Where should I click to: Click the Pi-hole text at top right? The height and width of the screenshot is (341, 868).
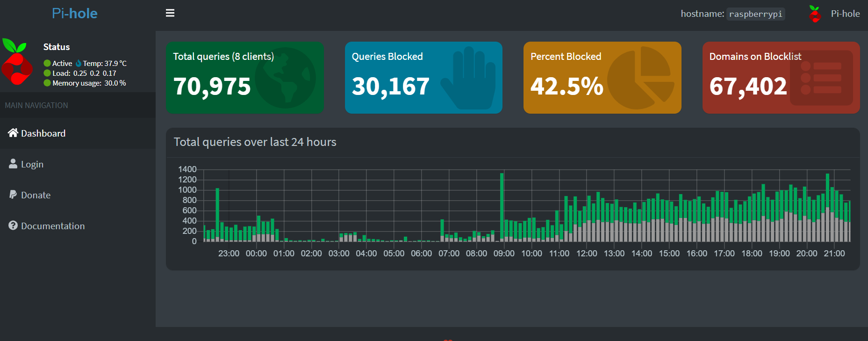coord(845,14)
